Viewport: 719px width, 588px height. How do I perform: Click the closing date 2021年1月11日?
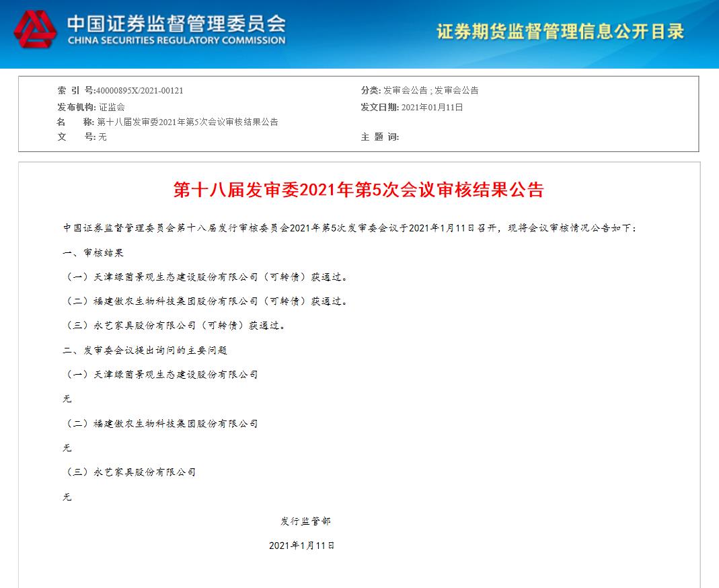point(302,546)
